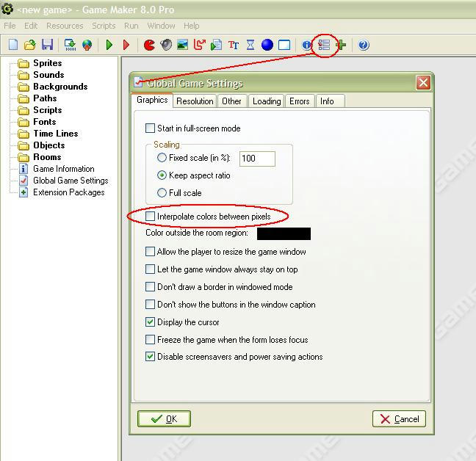
Task: Select Fixed scale radio option
Action: tap(162, 158)
